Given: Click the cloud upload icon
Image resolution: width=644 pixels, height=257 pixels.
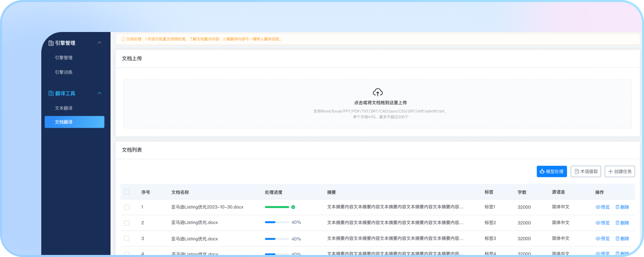Looking at the screenshot, I should point(378,92).
